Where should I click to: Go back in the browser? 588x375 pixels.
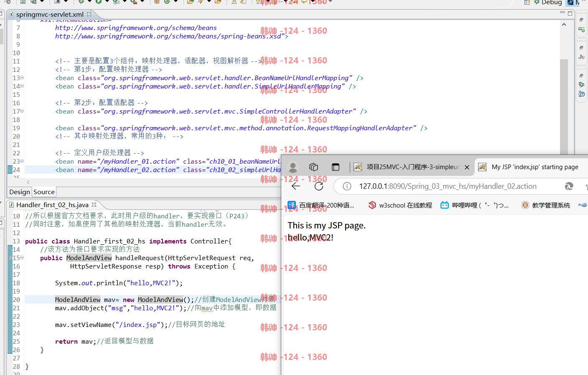click(x=296, y=186)
